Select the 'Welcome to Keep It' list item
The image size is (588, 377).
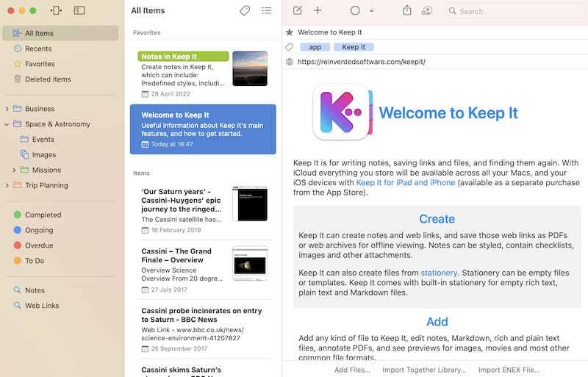(203, 129)
